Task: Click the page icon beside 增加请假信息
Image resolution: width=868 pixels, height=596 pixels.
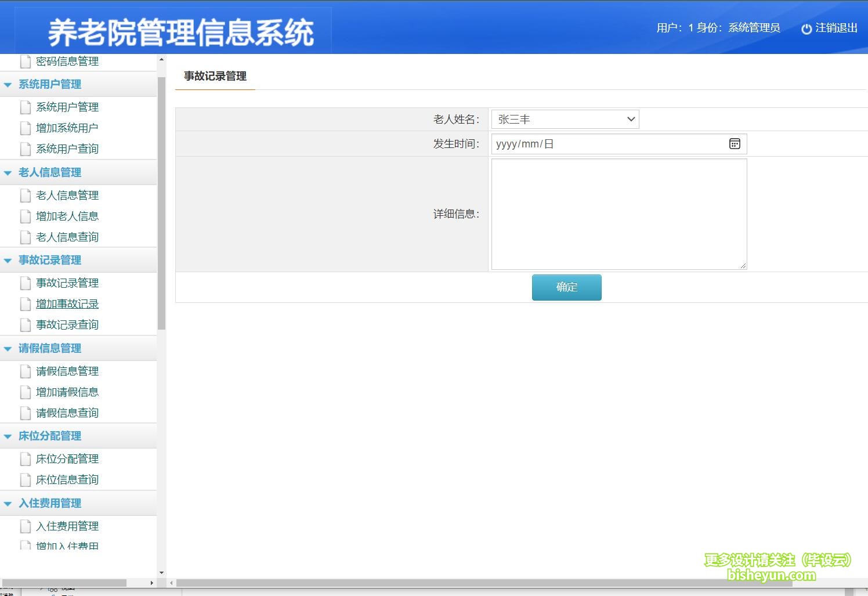Action: [26, 392]
